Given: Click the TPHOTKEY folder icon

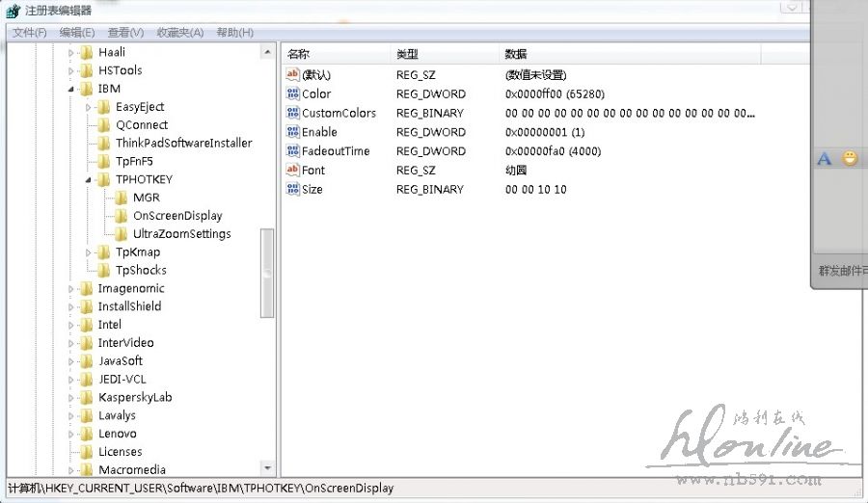Looking at the screenshot, I should click(x=103, y=180).
